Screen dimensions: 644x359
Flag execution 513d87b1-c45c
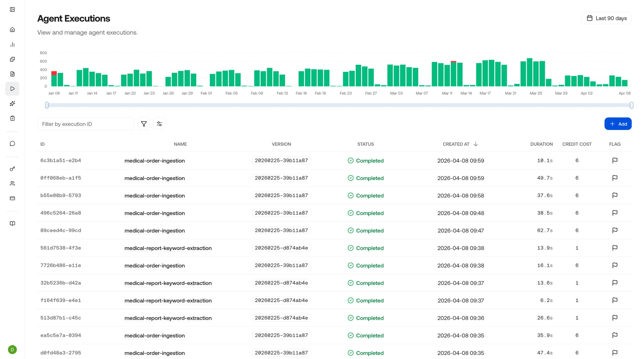615,318
